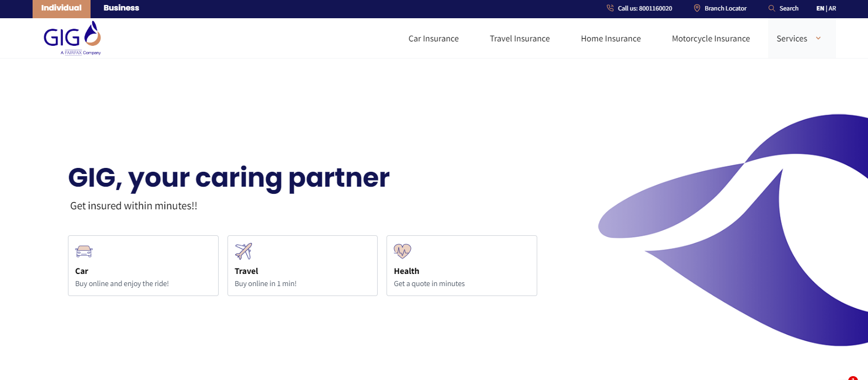The width and height of the screenshot is (868, 380).
Task: Open the Travel Insurance menu item
Action: click(520, 39)
